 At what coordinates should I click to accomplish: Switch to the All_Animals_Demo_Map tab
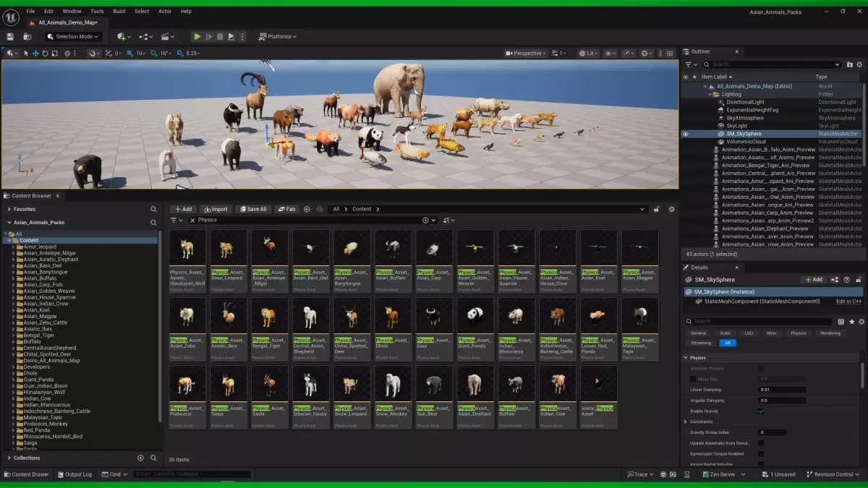point(67,22)
